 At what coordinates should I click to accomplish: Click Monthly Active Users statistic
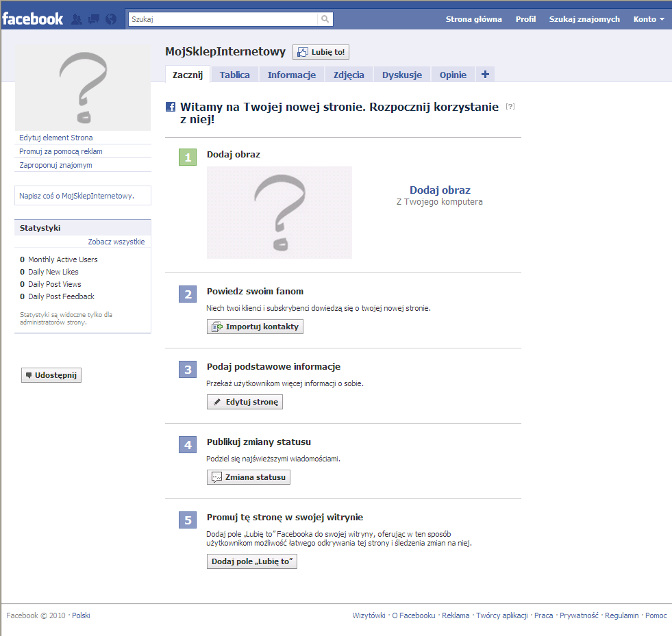point(59,259)
